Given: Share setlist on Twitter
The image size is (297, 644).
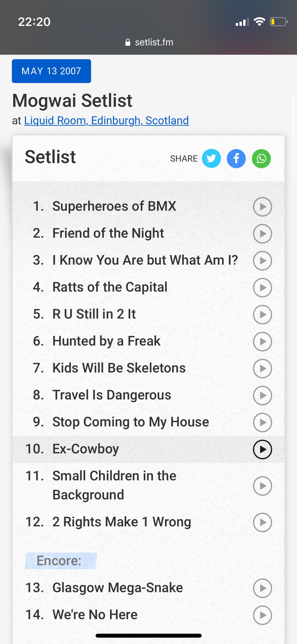Looking at the screenshot, I should (211, 159).
